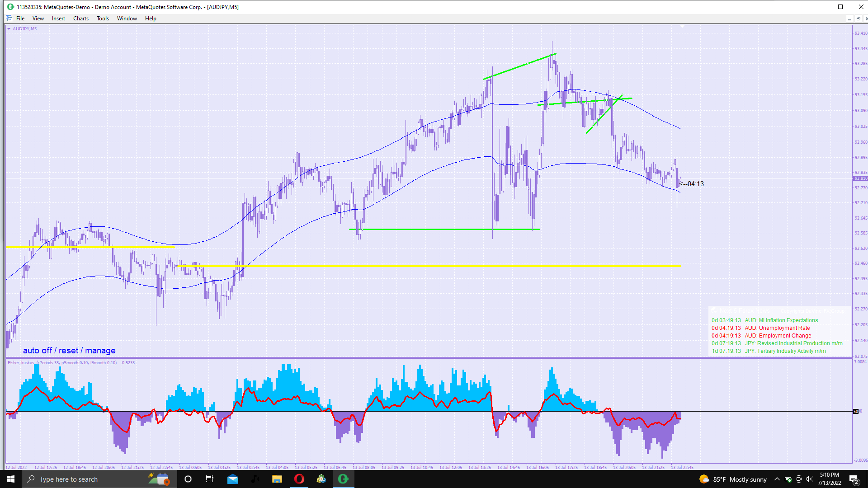Open the Charts menu
Viewport: 868px width, 488px height.
click(81, 19)
